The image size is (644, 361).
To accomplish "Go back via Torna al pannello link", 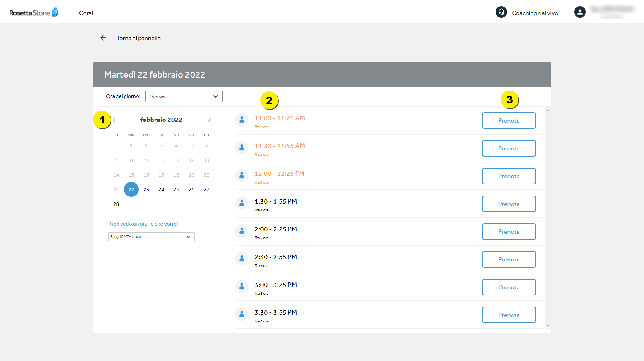I will [138, 38].
